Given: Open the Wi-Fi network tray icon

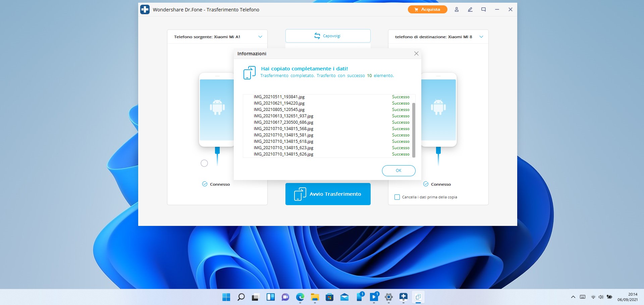Looking at the screenshot, I should point(593,297).
